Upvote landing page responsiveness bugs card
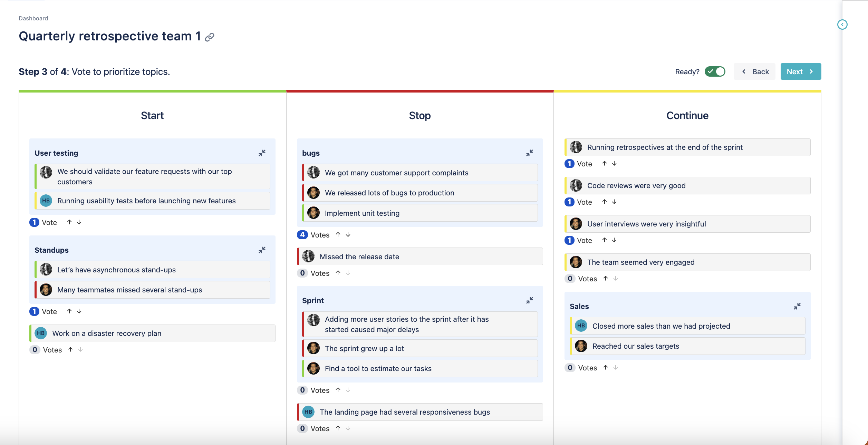This screenshot has height=445, width=868. [x=338, y=428]
